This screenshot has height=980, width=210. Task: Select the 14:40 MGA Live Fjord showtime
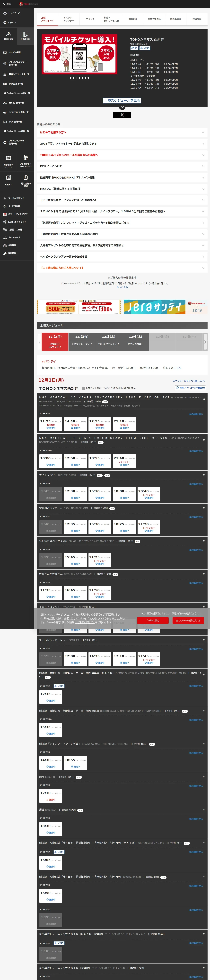[75, 425]
